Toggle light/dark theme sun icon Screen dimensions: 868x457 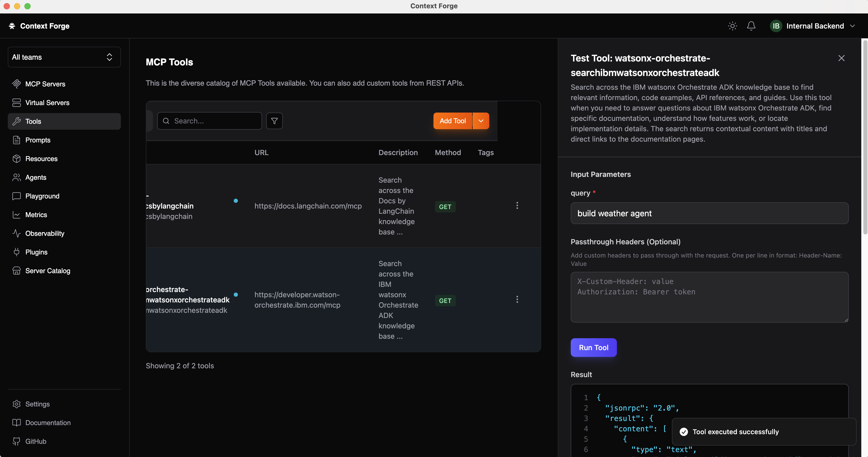(732, 26)
